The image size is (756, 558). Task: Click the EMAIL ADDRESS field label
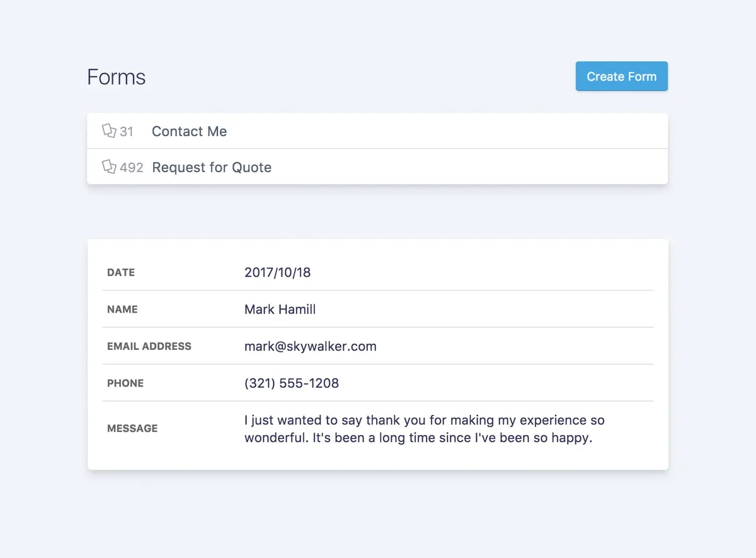pyautogui.click(x=149, y=346)
